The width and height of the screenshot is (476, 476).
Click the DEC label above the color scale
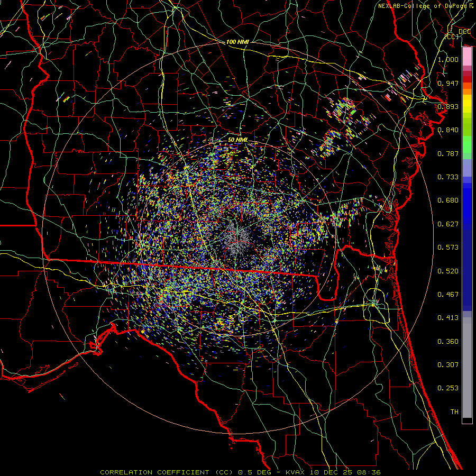(x=464, y=32)
